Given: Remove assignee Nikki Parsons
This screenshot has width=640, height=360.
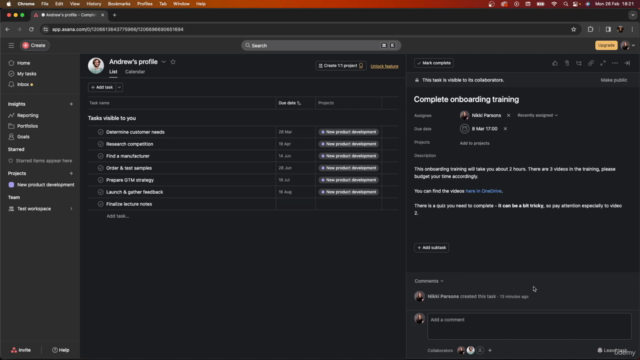Looking at the screenshot, I should pyautogui.click(x=508, y=116).
